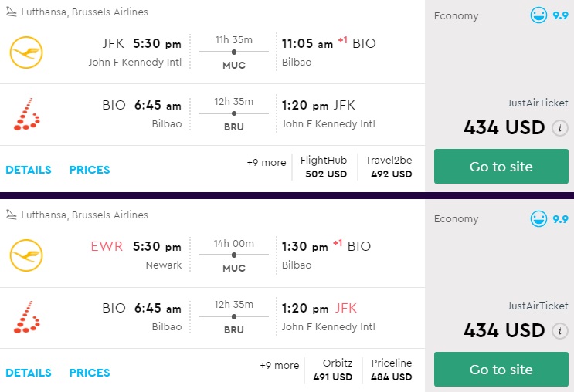Click Brussels Airlines logo in first result
This screenshot has width=574, height=392.
tap(26, 114)
